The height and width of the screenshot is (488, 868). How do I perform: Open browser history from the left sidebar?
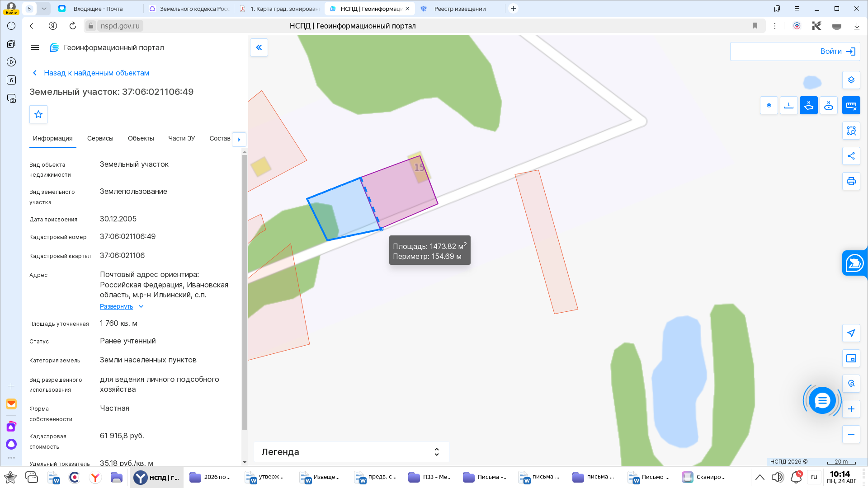click(x=11, y=26)
